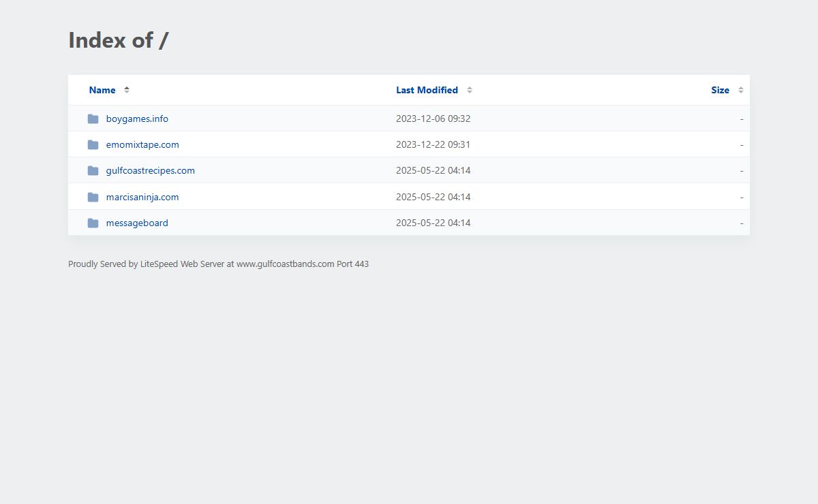Click the size dash in messageboard row

click(x=742, y=223)
